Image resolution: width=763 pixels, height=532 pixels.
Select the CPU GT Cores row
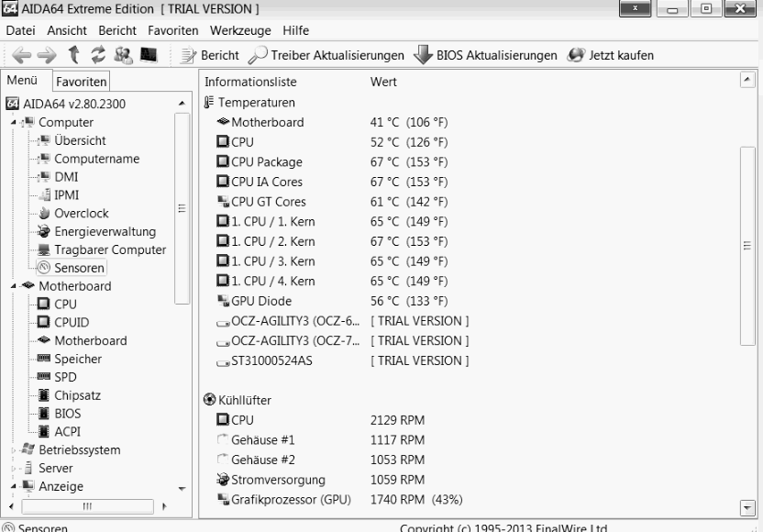coord(332,202)
